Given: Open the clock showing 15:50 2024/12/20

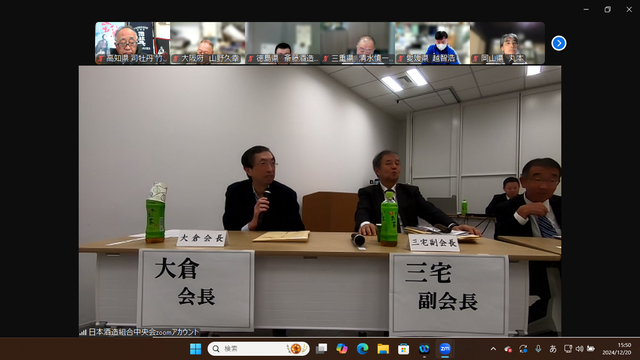Looking at the screenshot, I should click(616, 349).
